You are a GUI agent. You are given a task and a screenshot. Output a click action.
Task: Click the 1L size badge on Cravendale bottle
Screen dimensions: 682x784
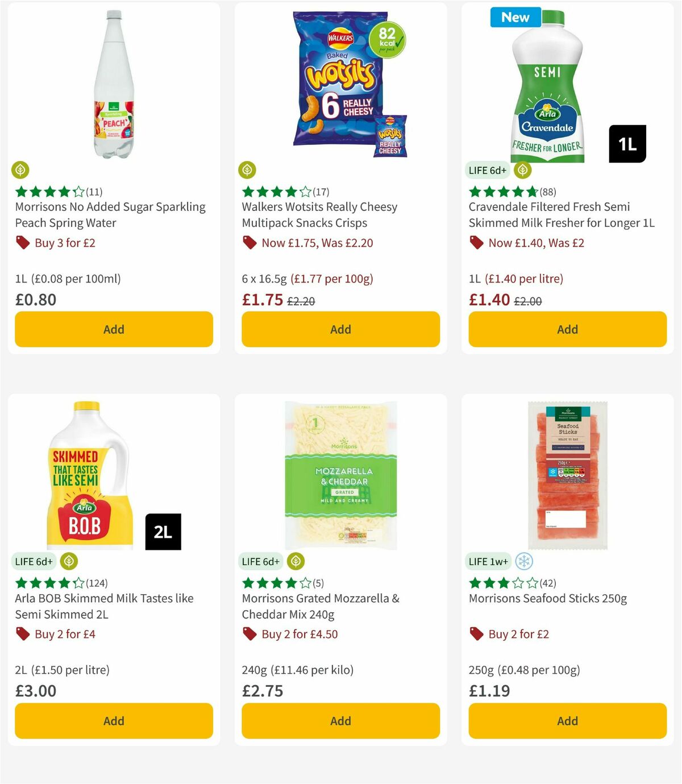pyautogui.click(x=627, y=144)
